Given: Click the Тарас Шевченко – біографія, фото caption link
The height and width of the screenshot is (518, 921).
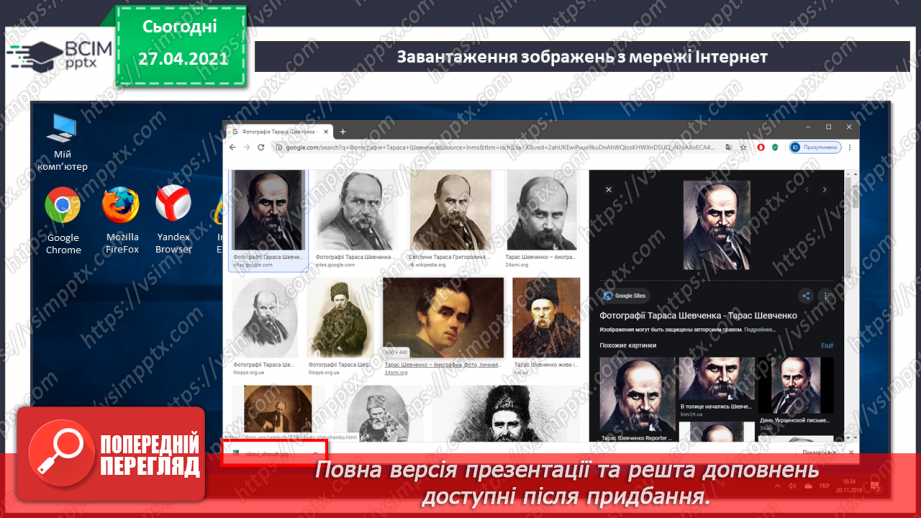Looking at the screenshot, I should pyautogui.click(x=443, y=365).
